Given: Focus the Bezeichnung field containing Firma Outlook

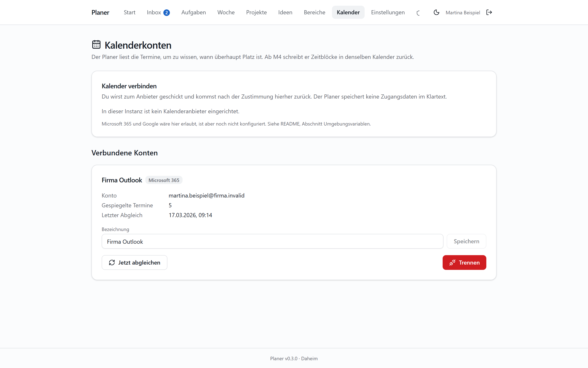Looking at the screenshot, I should (x=272, y=241).
